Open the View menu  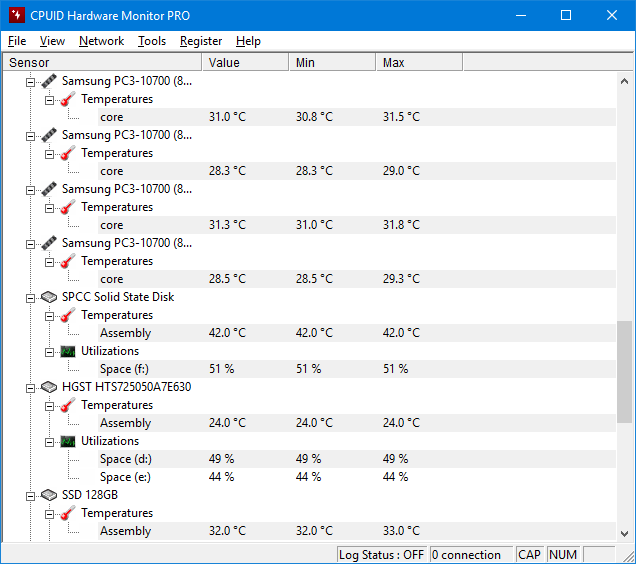click(52, 41)
